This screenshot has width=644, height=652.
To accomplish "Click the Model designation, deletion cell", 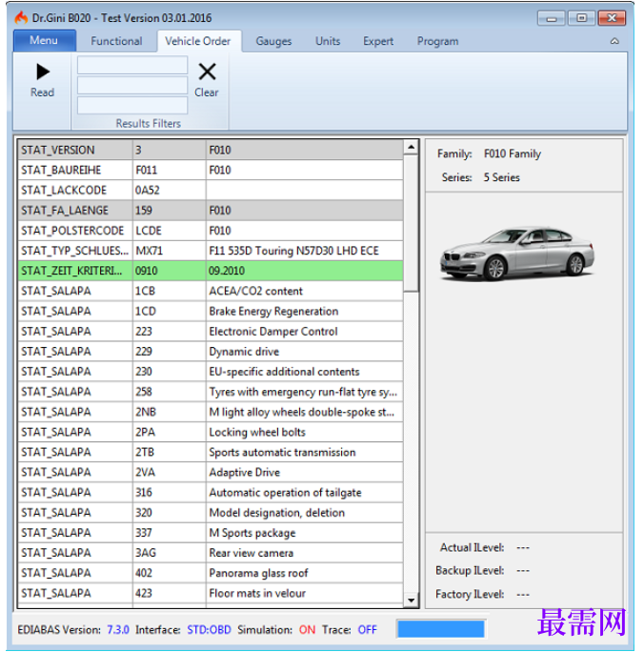I will click(305, 513).
